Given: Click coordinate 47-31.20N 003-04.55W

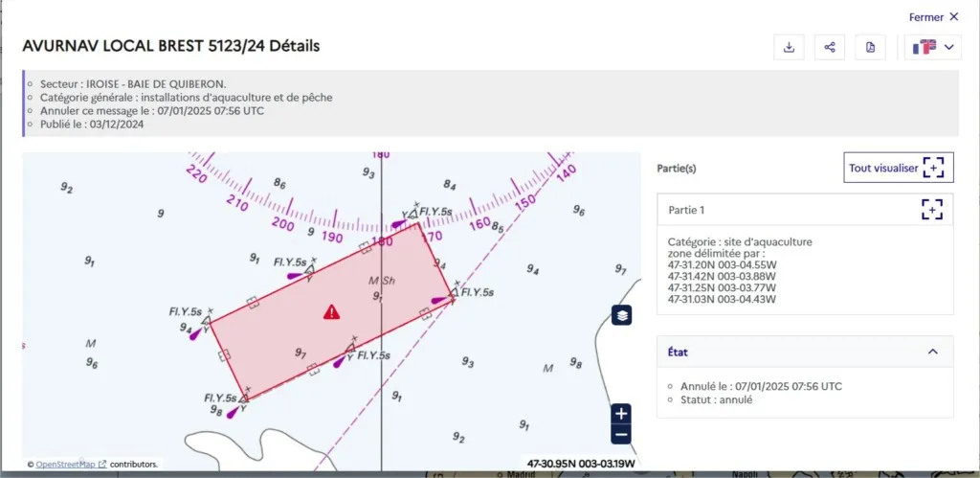Looking at the screenshot, I should pyautogui.click(x=722, y=264).
